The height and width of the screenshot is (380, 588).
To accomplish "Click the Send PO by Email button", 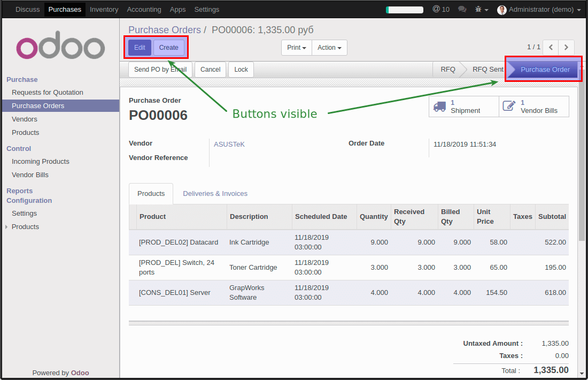I will click(160, 70).
